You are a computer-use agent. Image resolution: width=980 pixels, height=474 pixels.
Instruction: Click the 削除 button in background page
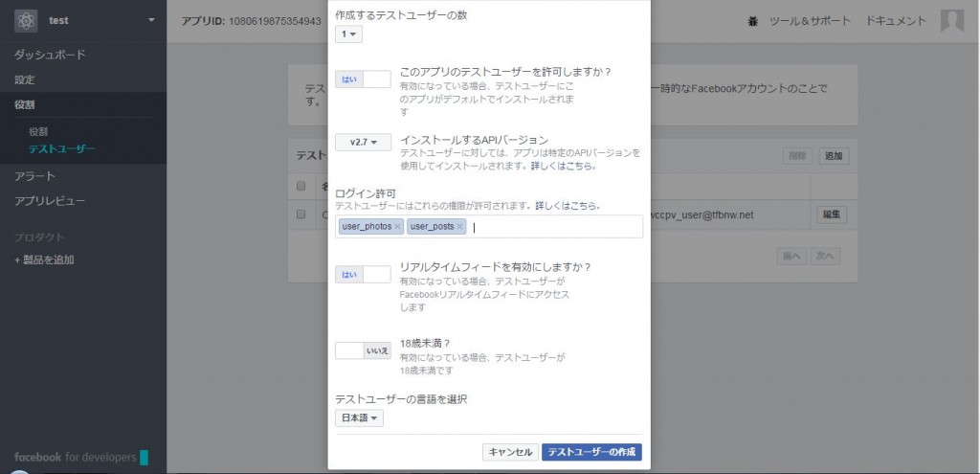[798, 156]
